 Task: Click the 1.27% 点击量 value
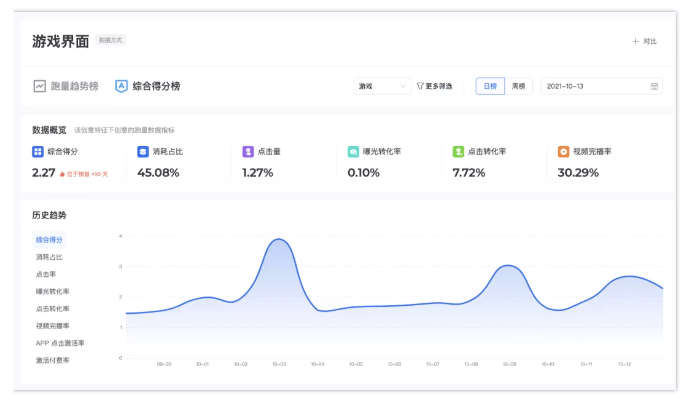[x=258, y=173]
